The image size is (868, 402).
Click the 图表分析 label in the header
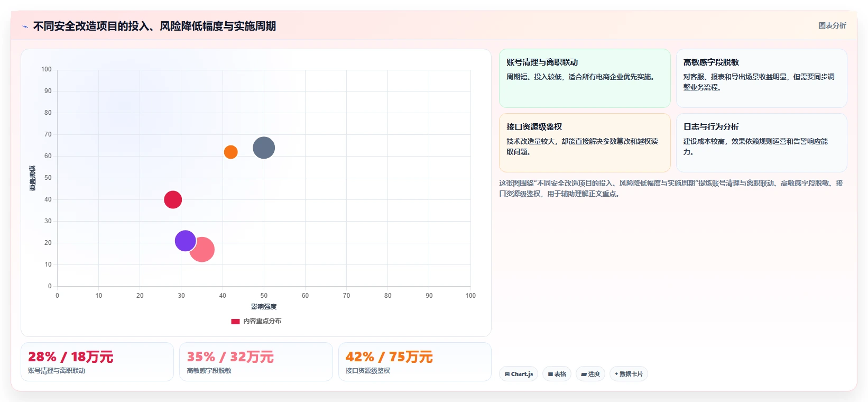[x=832, y=25]
